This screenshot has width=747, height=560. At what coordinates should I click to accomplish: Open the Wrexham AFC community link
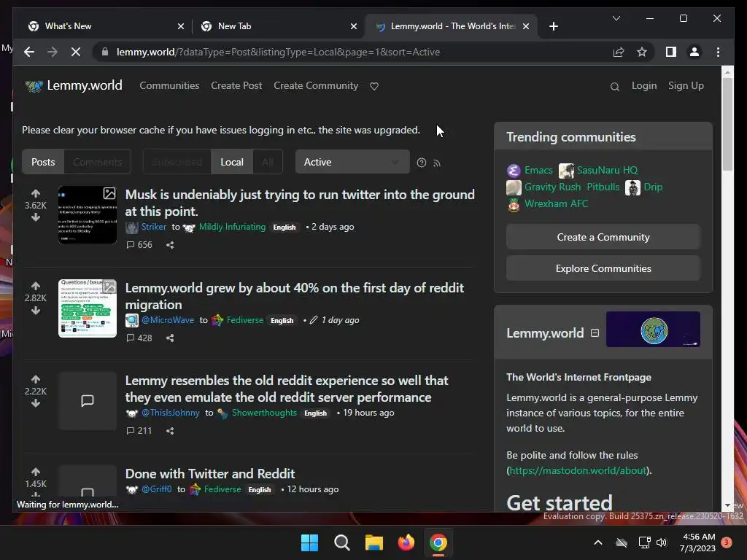point(556,204)
